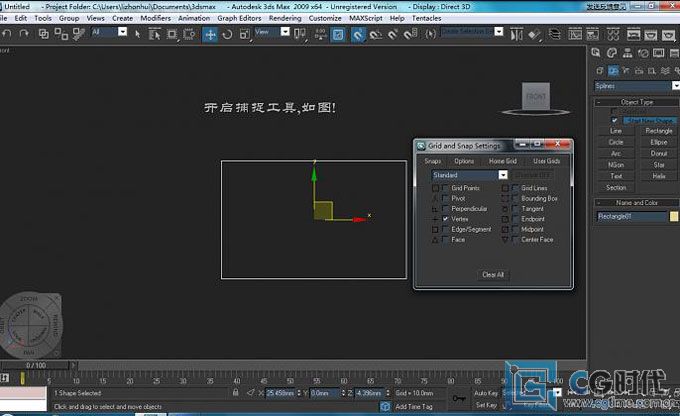The width and height of the screenshot is (680, 416).
Task: Click the Unlink Selection icon
Action: [x=61, y=34]
